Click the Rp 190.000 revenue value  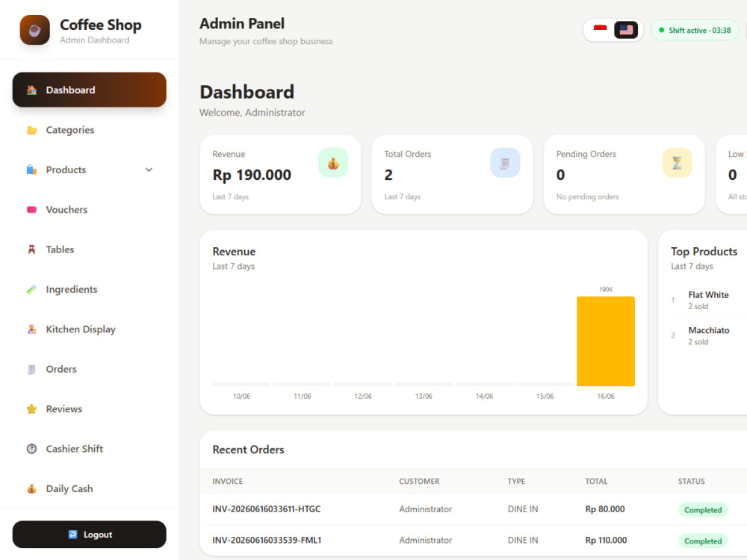252,175
